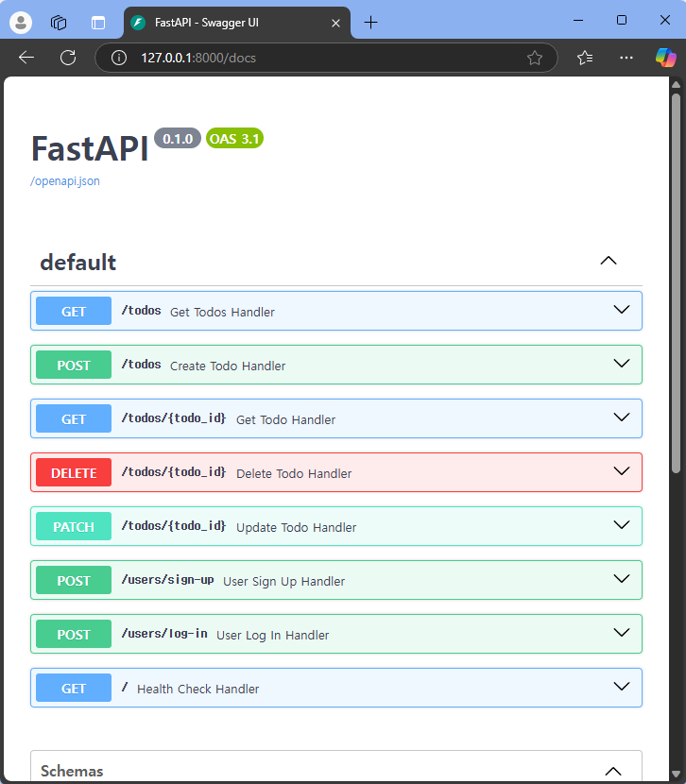The width and height of the screenshot is (686, 784).
Task: Open browser Settings and more menu
Action: (626, 58)
